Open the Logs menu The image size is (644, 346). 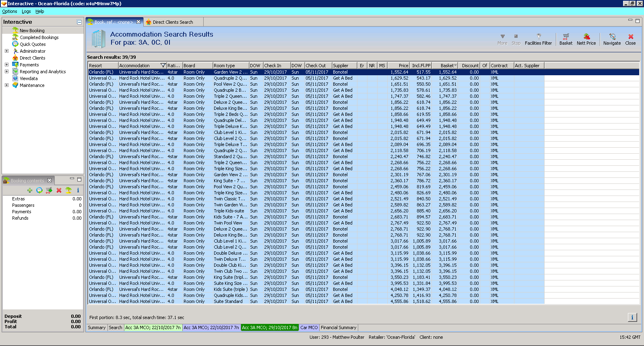[x=26, y=11]
